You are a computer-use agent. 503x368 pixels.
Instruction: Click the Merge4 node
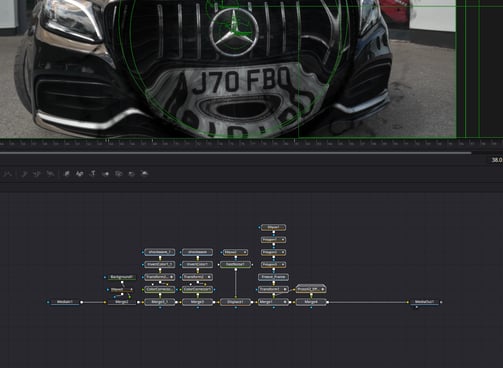311,302
